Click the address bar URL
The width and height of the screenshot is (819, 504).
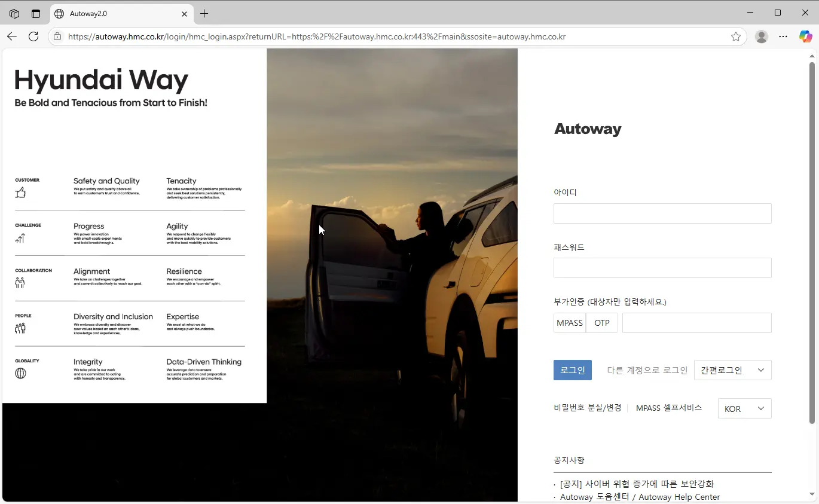click(x=317, y=36)
